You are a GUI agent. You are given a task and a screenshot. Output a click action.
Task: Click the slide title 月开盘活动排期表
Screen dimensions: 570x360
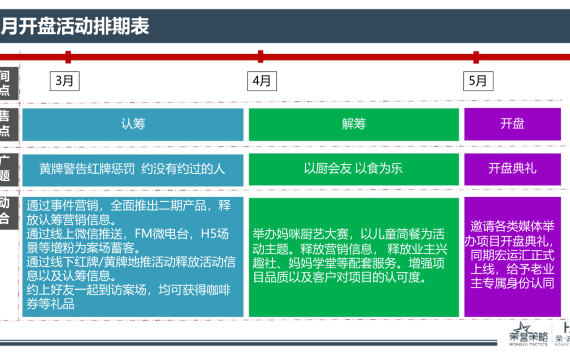pos(75,26)
